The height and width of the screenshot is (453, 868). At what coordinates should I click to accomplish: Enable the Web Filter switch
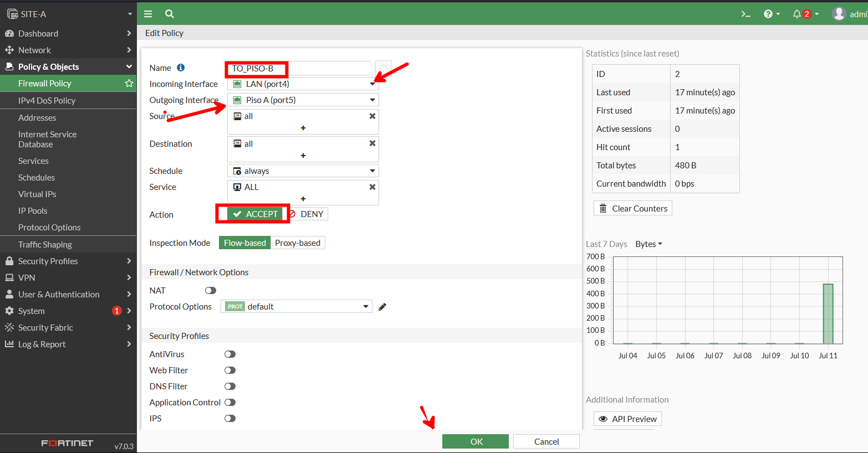[x=230, y=370]
